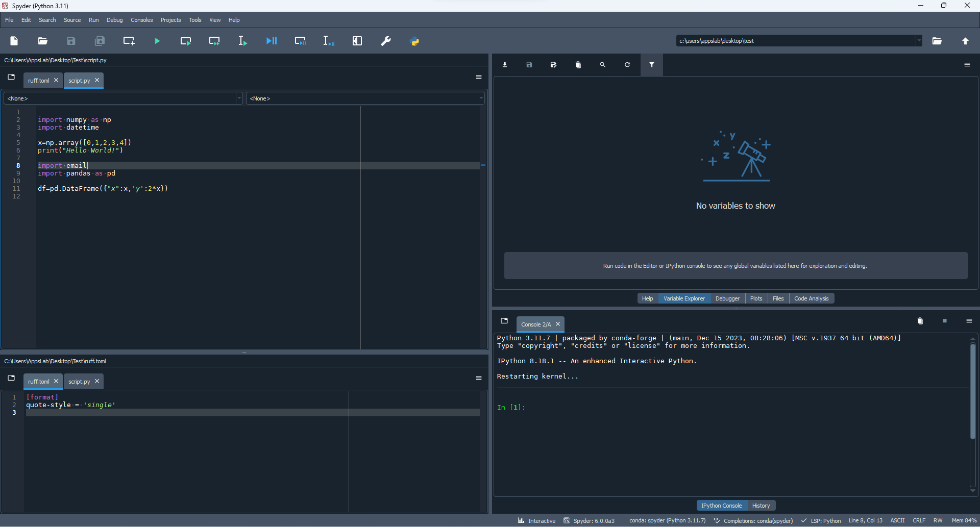Run current cell icon
Viewport: 980px width, 527px height.
click(186, 41)
